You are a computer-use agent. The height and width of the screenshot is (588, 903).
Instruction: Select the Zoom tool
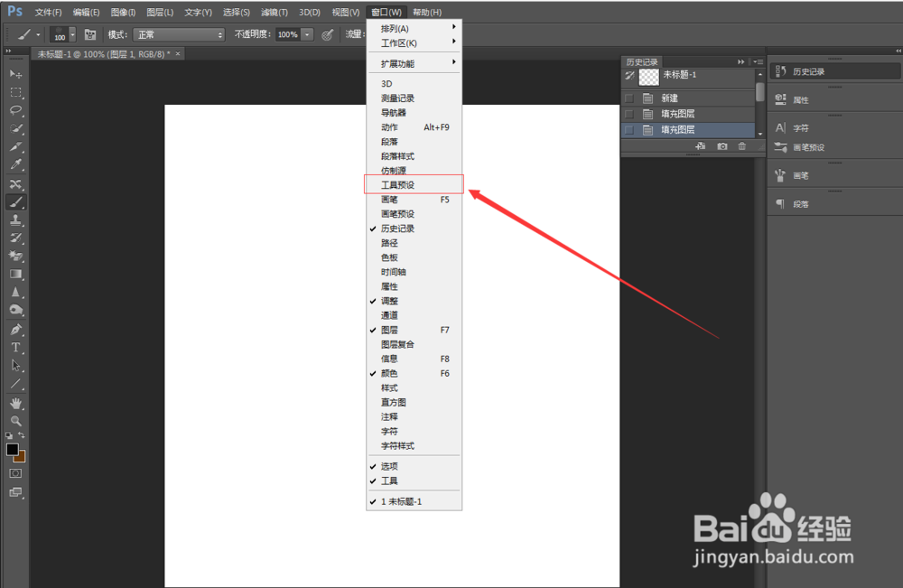pyautogui.click(x=15, y=421)
